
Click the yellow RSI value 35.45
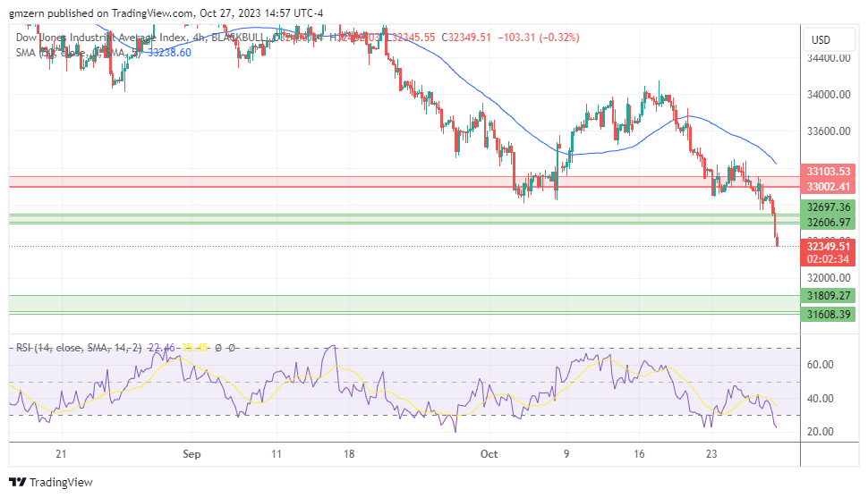click(x=194, y=348)
